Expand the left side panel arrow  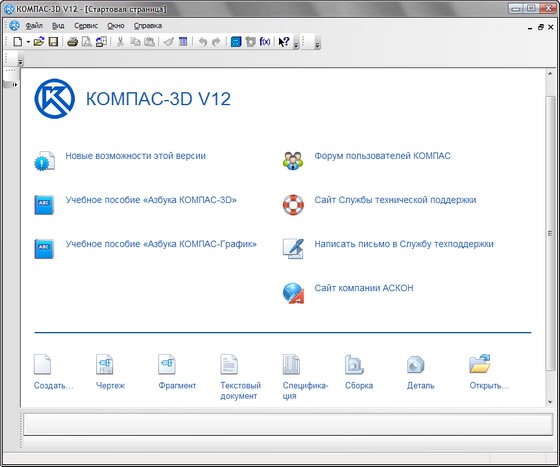click(15, 85)
